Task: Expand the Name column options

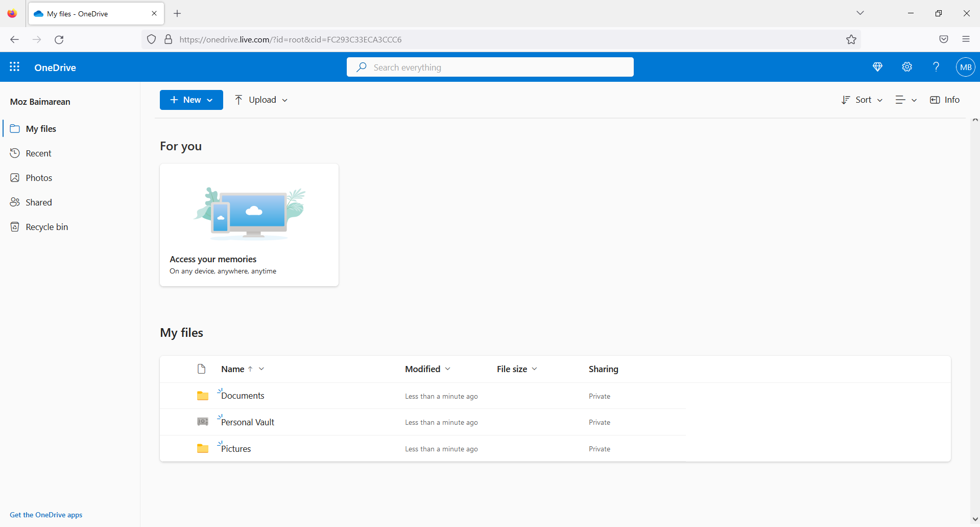Action: pyautogui.click(x=261, y=369)
